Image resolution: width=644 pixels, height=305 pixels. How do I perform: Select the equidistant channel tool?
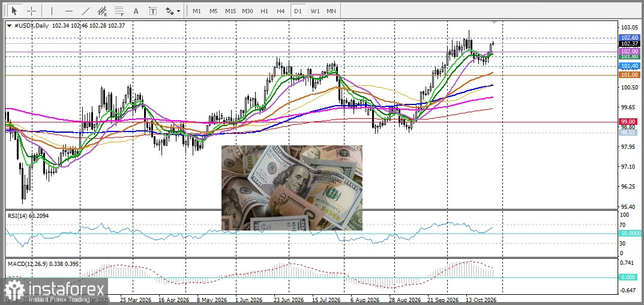point(103,11)
